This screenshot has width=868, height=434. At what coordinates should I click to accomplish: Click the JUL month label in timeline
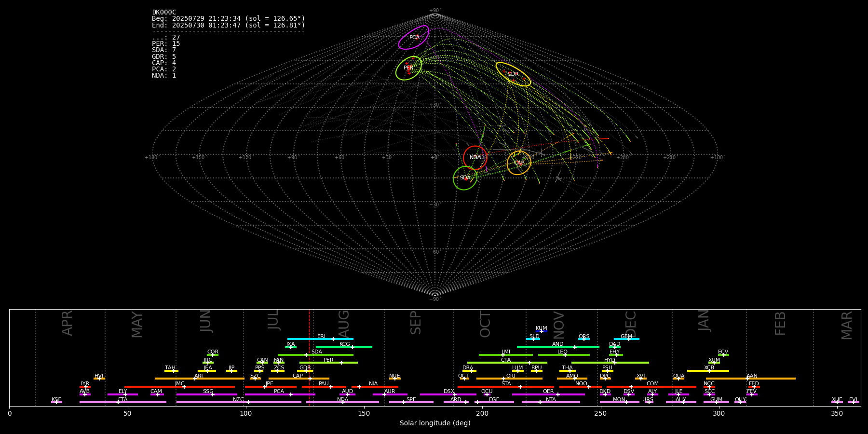(273, 320)
